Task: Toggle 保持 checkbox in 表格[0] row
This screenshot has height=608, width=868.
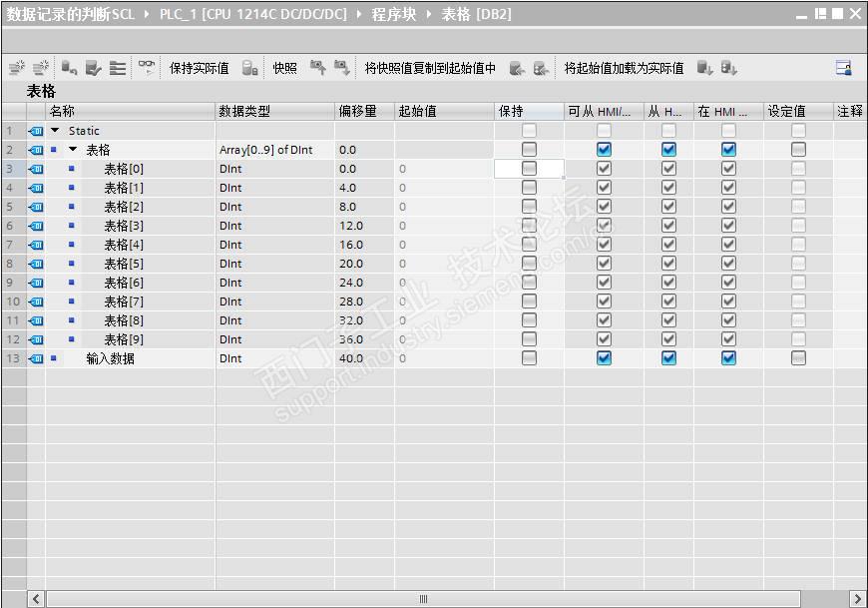Action: click(x=529, y=169)
